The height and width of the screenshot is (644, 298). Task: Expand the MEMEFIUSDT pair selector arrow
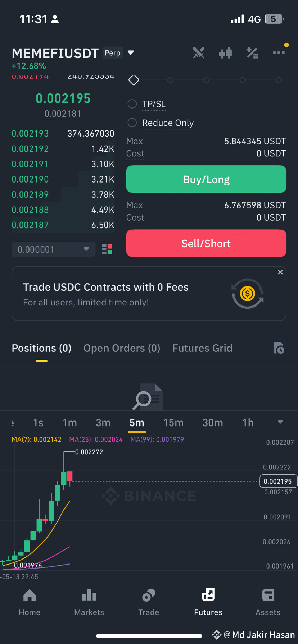click(x=131, y=53)
